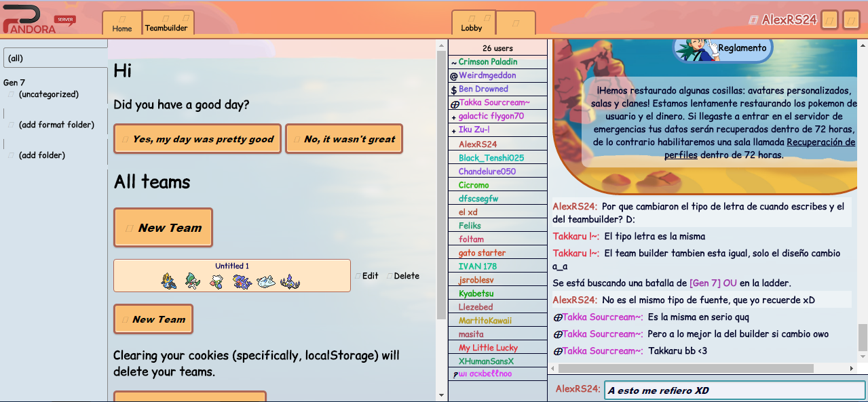Select the Chandelure sprite in Untitled 1
The height and width of the screenshot is (402, 868).
tap(290, 281)
